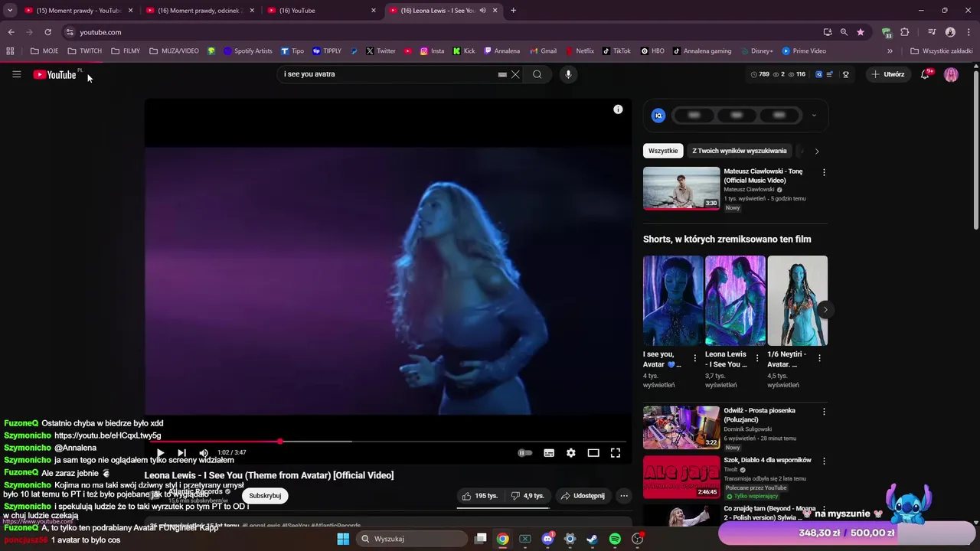The image size is (980, 551).
Task: Open player settings gear
Action: [x=570, y=453]
